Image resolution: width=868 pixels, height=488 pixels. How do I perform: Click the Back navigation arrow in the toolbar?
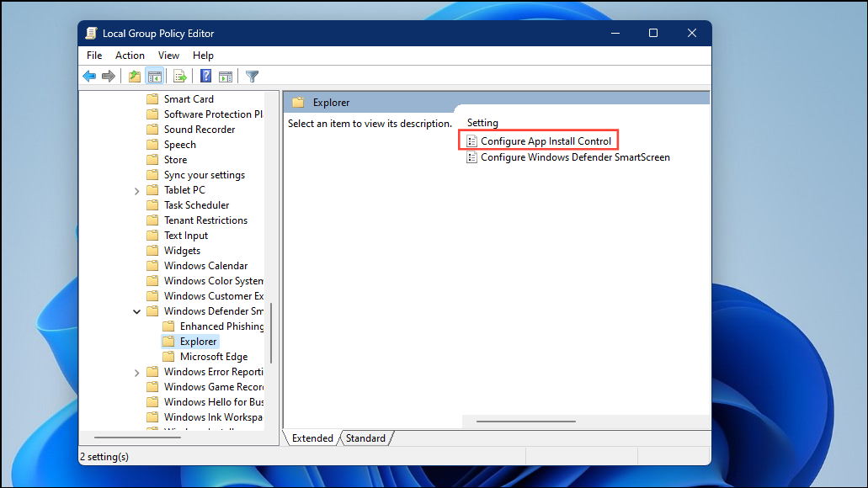89,76
